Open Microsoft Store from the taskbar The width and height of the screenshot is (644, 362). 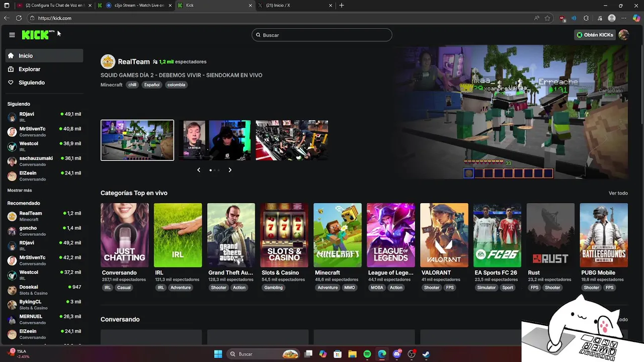pyautogui.click(x=338, y=354)
